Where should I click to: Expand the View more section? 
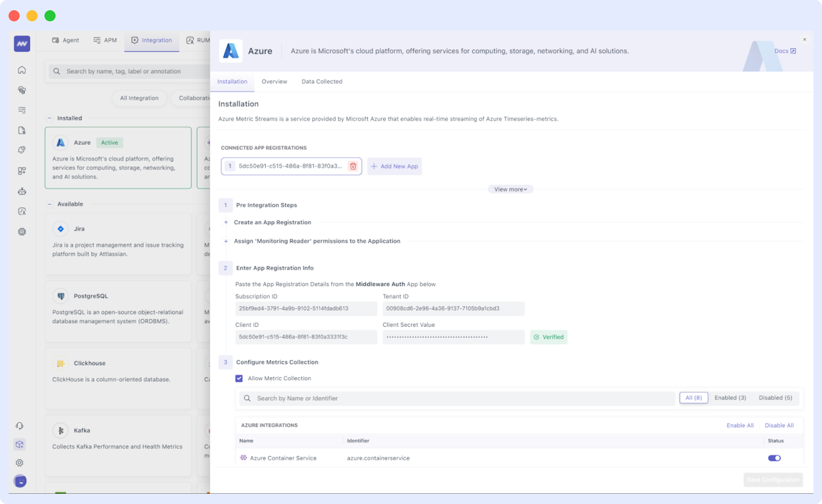(510, 189)
